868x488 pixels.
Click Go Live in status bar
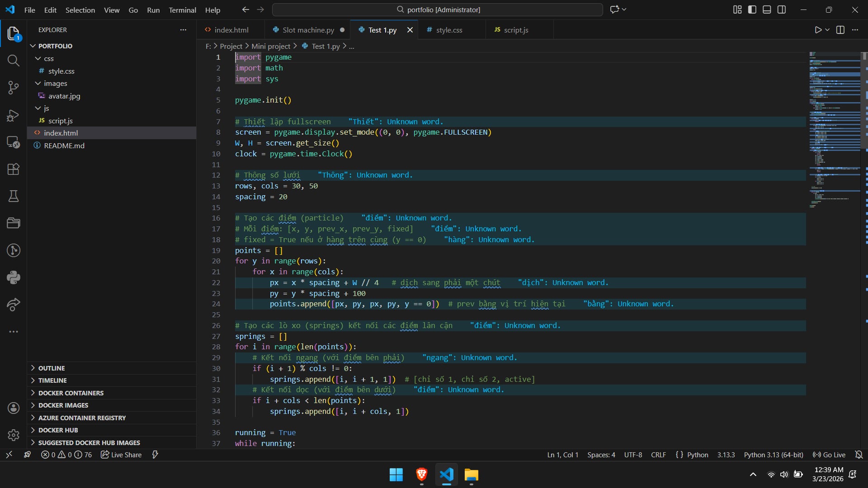829,455
